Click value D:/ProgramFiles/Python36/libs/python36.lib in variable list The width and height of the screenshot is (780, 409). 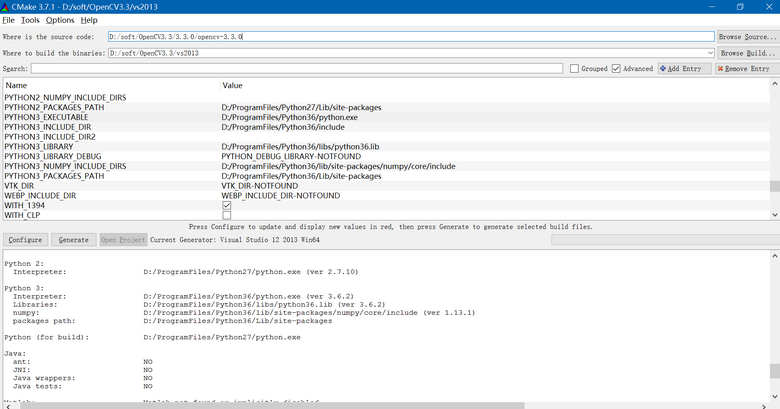pyautogui.click(x=300, y=146)
